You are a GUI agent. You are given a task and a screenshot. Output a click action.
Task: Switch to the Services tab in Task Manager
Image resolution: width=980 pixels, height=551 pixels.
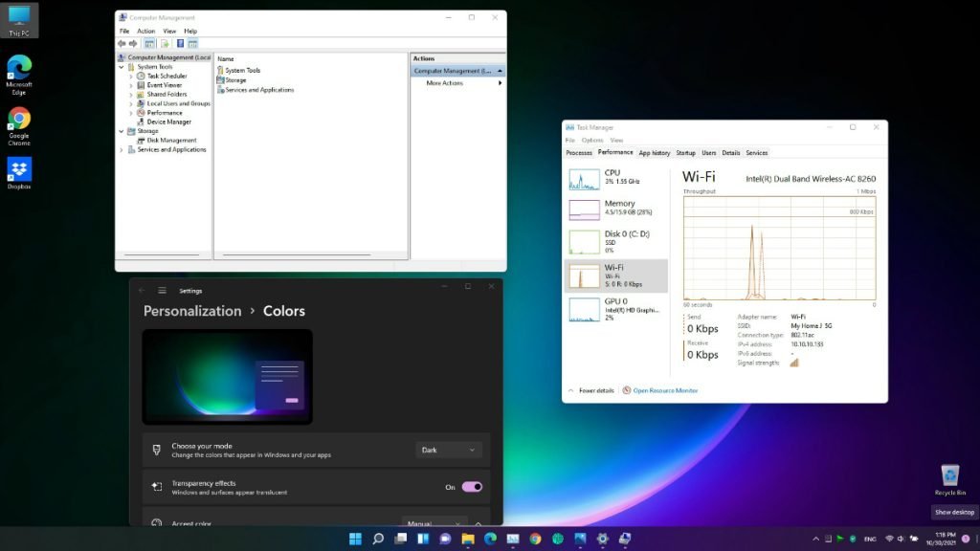756,153
